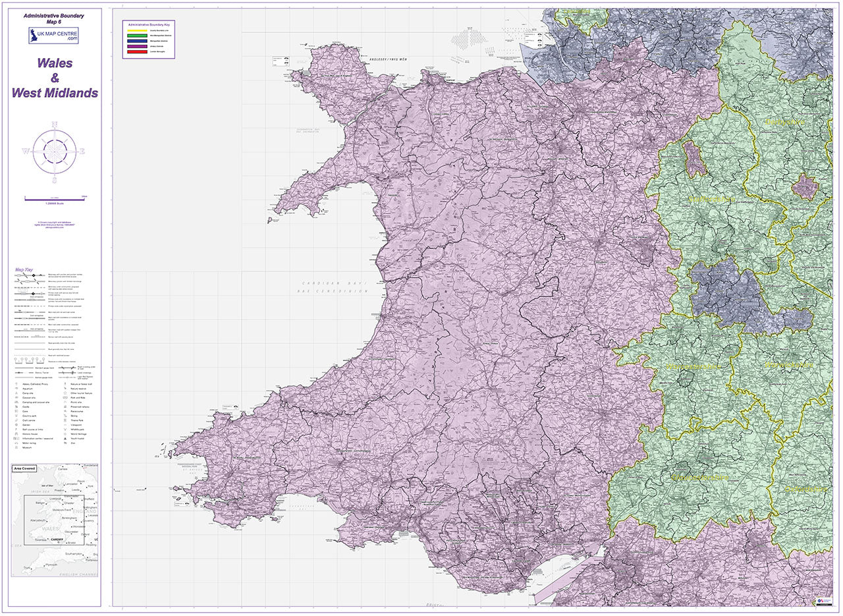Click the 'Administrative Boundary Map 6' heading

tap(54, 18)
